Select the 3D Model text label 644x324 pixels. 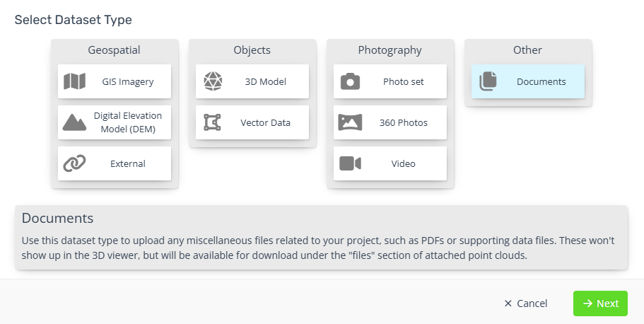266,81
